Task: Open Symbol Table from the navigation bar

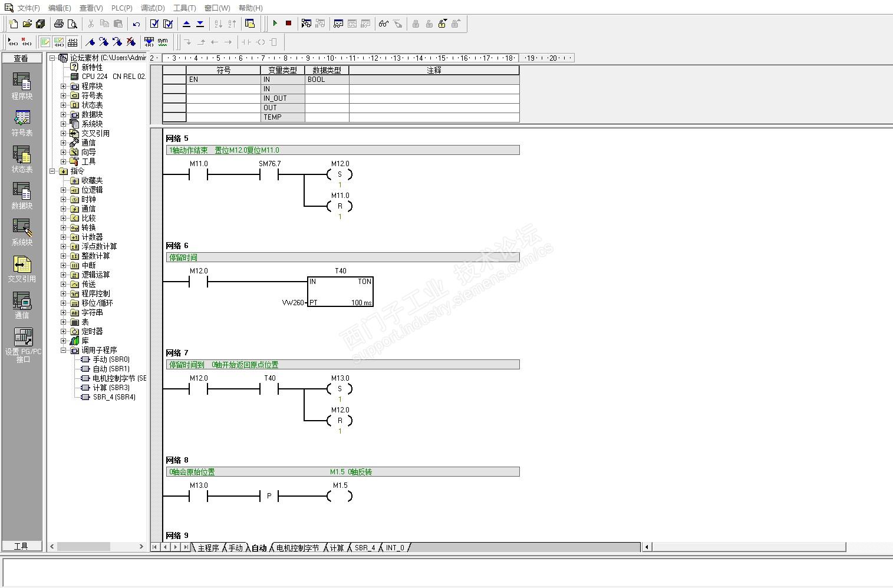Action: [x=22, y=123]
